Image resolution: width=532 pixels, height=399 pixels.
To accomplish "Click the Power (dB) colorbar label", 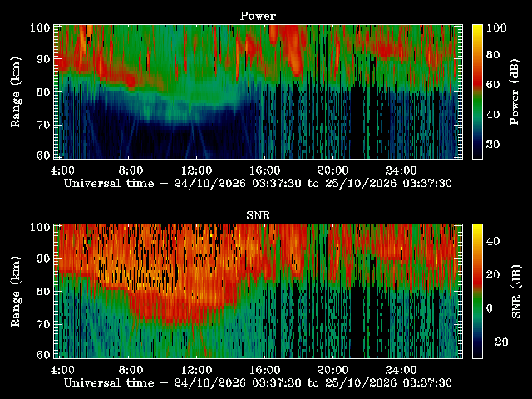I will pyautogui.click(x=515, y=92).
